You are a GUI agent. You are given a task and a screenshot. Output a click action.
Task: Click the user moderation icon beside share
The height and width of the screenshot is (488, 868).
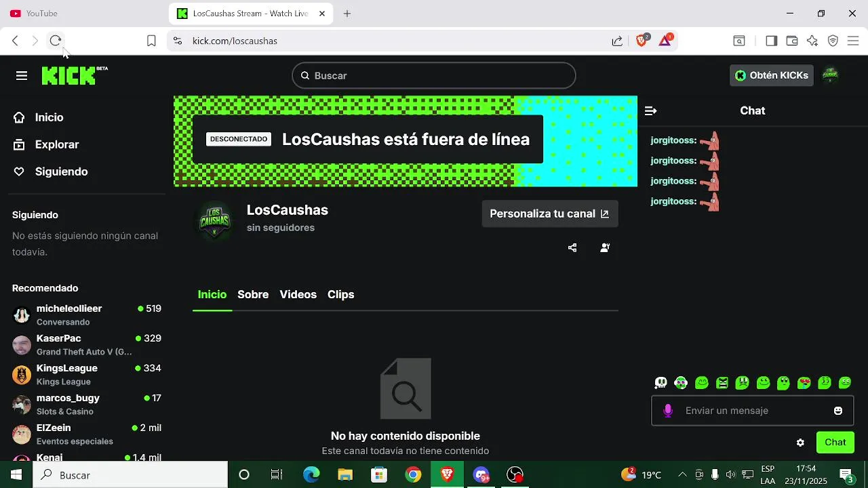(605, 248)
